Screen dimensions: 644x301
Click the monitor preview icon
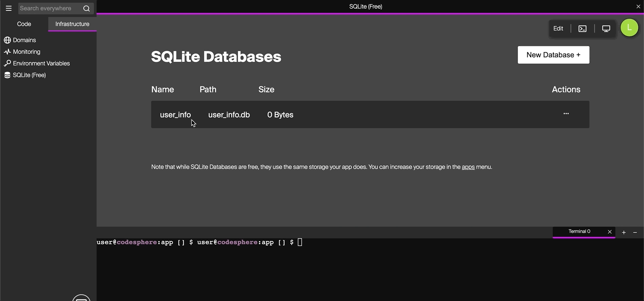tap(606, 29)
